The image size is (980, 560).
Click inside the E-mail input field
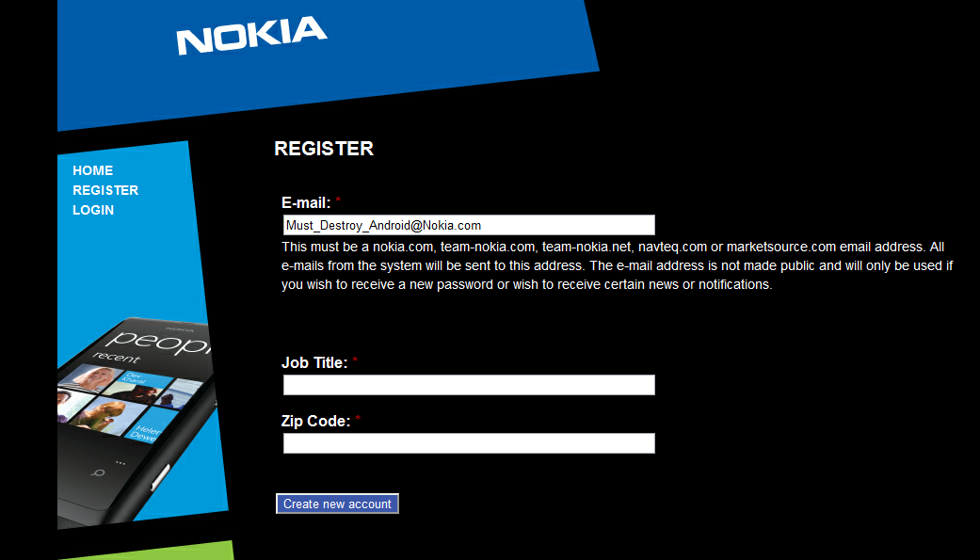(x=468, y=225)
